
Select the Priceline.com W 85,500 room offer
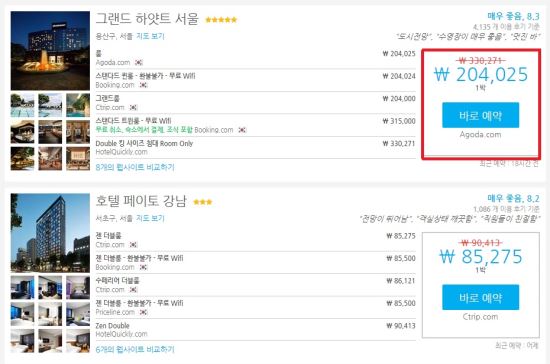255,308
